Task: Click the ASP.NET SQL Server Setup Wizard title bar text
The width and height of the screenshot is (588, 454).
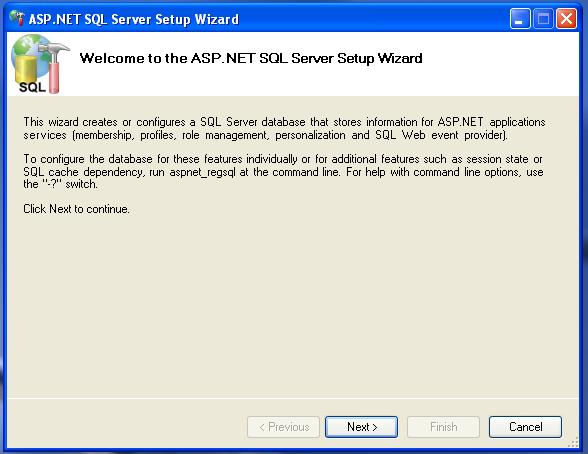Action: [x=134, y=19]
